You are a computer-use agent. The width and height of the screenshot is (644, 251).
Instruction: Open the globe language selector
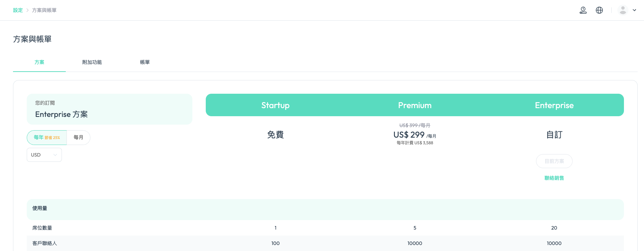pos(599,10)
